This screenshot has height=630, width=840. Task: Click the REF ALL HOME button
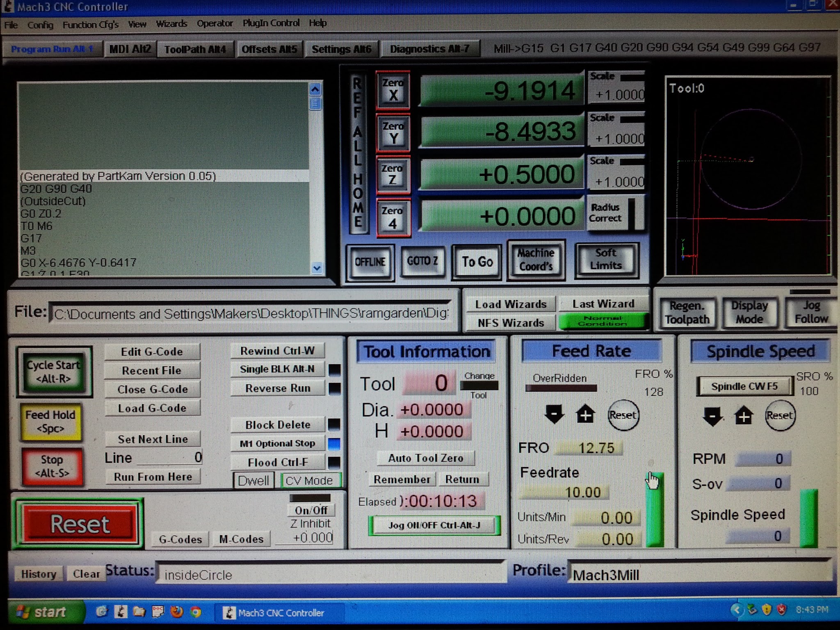point(358,153)
